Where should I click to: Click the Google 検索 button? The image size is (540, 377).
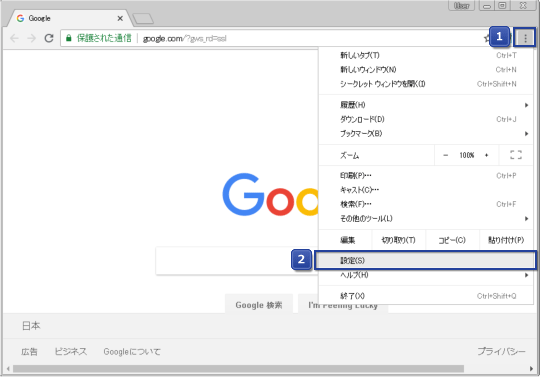[259, 305]
